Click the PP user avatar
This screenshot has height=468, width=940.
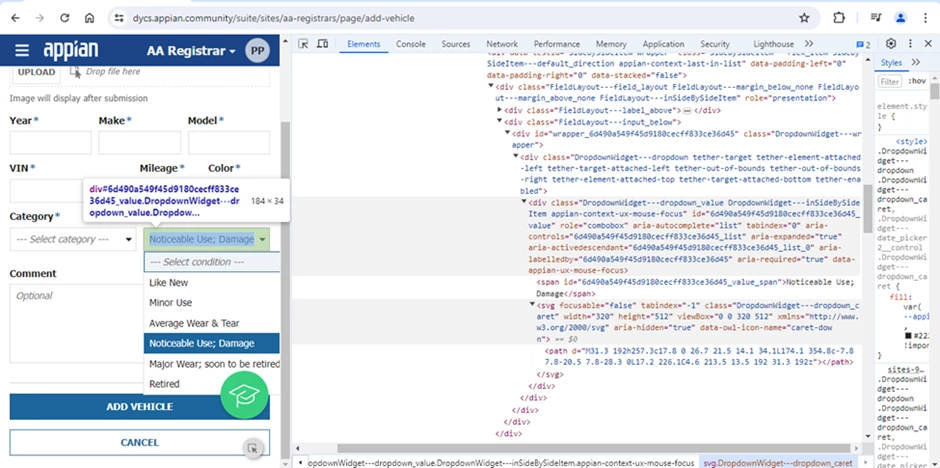point(258,50)
